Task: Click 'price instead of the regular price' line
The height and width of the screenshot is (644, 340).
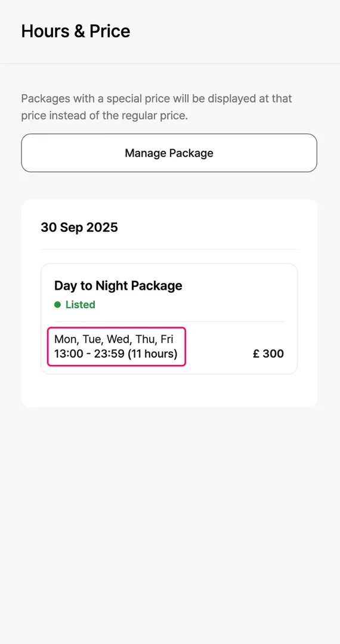Action: (x=104, y=116)
